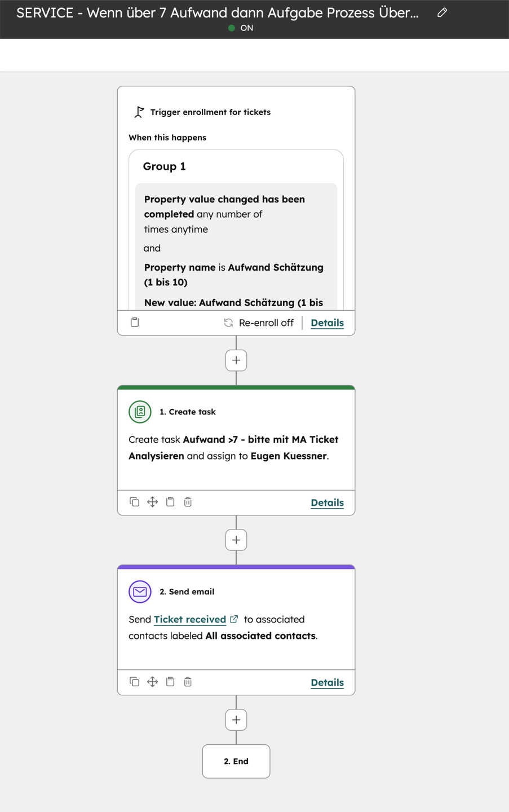Image resolution: width=509 pixels, height=812 pixels.
Task: Delete the Create task action
Action: tap(187, 501)
